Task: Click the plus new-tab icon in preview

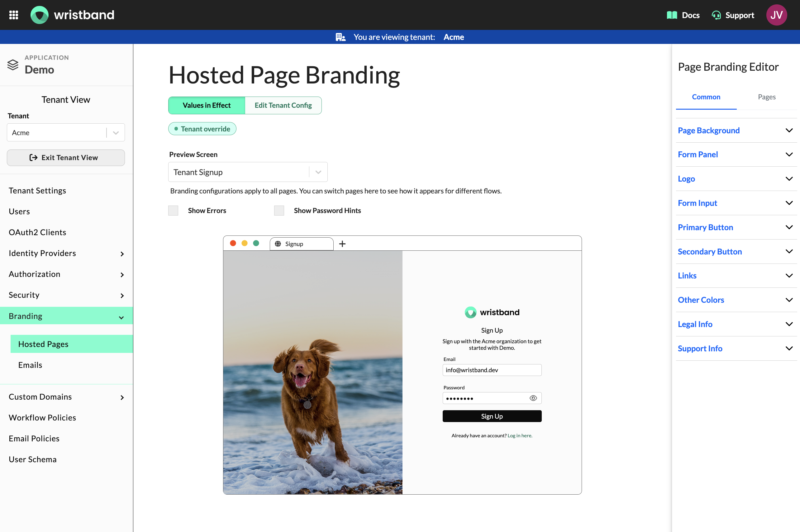Action: click(342, 244)
